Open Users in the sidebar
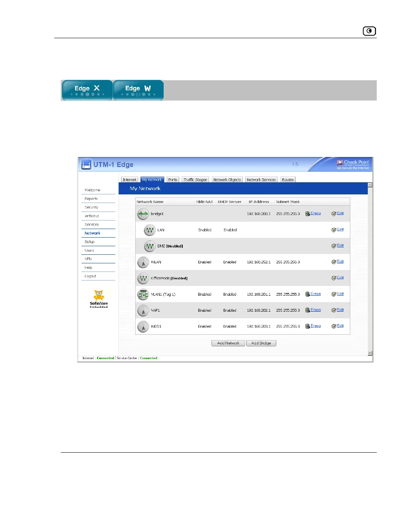Screen dimensions: 420x508 pyautogui.click(x=89, y=250)
